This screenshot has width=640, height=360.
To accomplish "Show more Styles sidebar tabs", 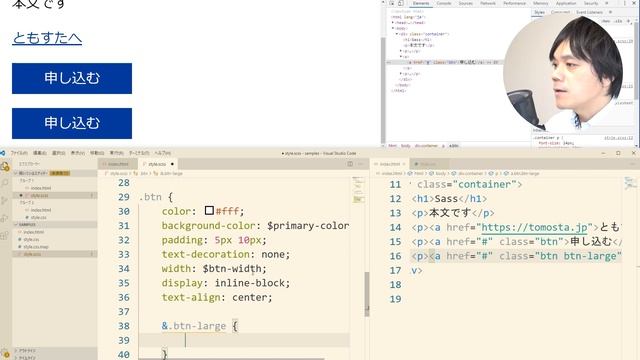I will click(x=611, y=12).
